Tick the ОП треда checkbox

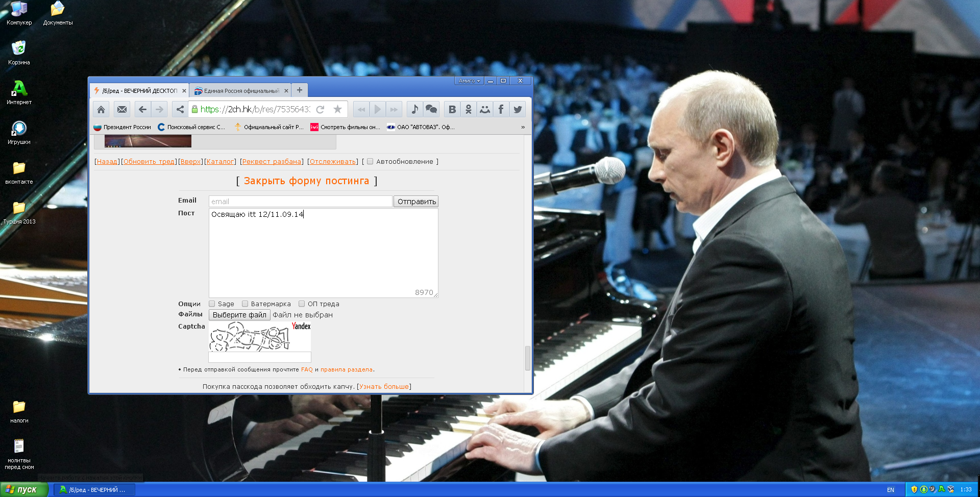[x=302, y=304]
